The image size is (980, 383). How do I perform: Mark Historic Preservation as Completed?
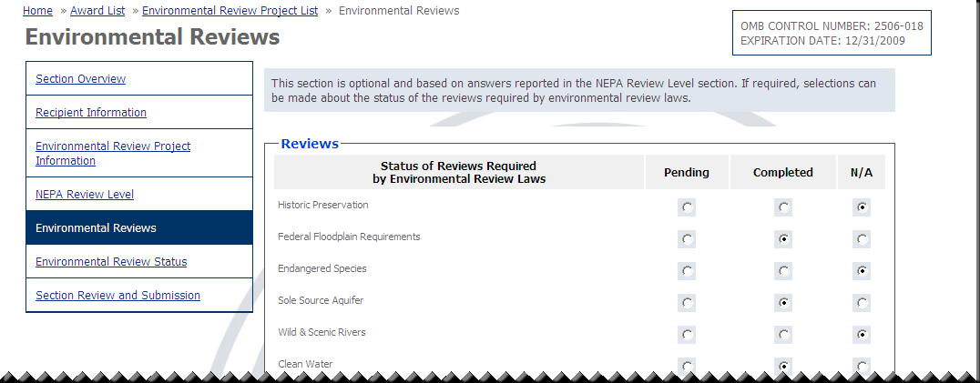(x=783, y=208)
